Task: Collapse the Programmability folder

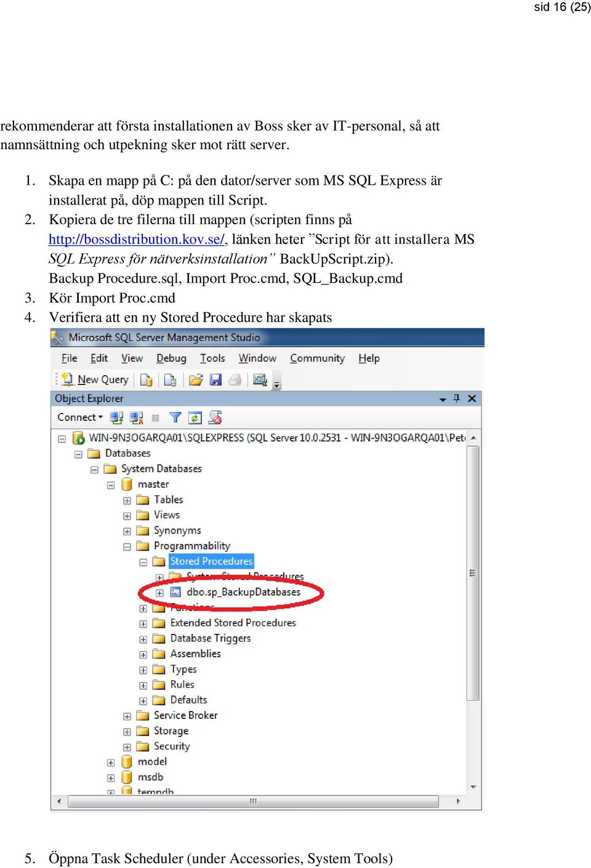Action: point(127,546)
